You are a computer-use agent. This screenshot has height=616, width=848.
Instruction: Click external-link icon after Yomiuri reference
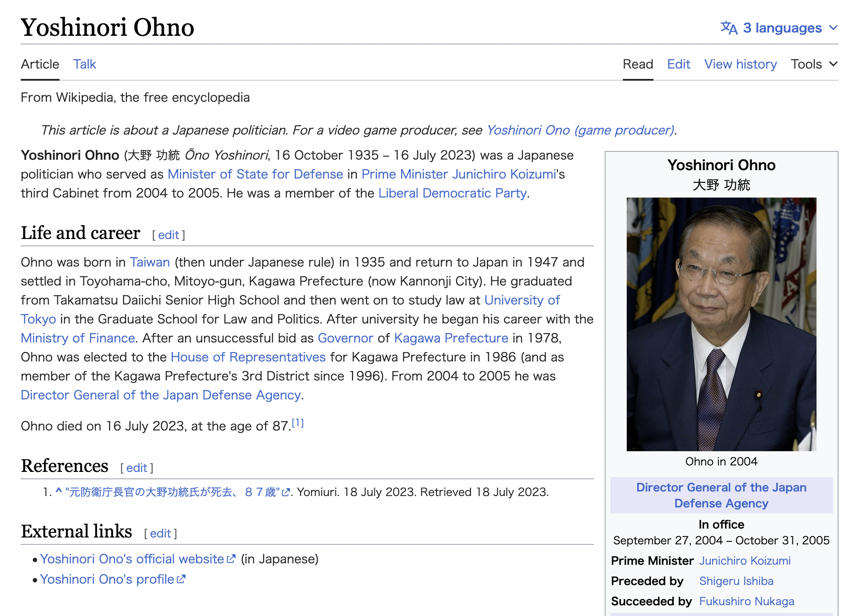click(286, 493)
